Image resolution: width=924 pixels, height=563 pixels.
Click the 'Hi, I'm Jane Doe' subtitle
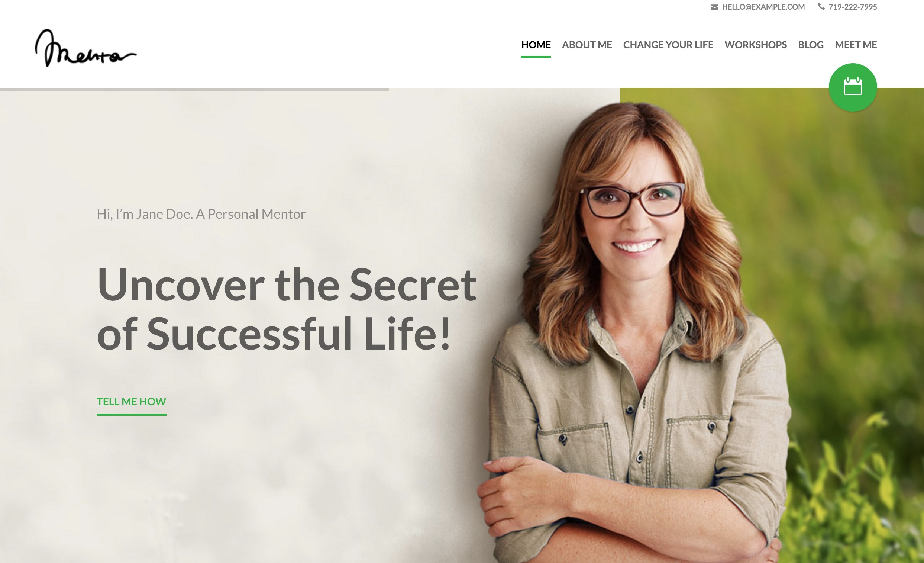pos(201,214)
